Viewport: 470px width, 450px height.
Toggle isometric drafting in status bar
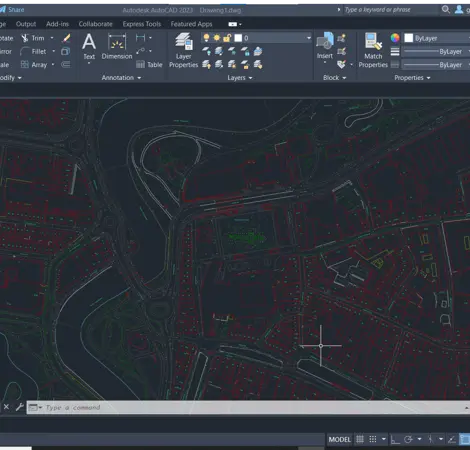430,440
